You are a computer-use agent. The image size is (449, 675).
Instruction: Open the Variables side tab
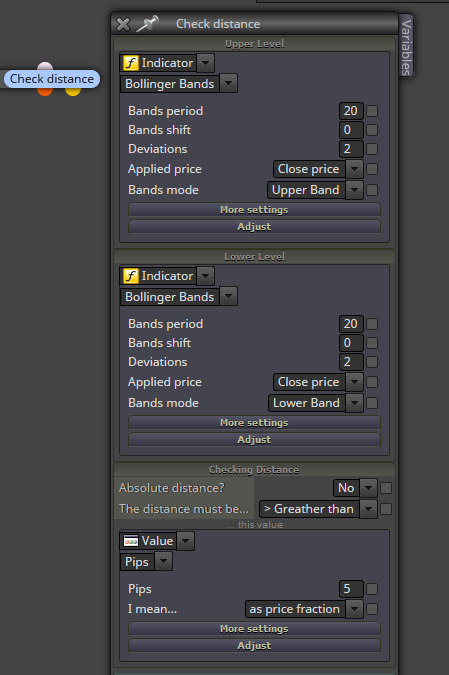click(x=406, y=46)
